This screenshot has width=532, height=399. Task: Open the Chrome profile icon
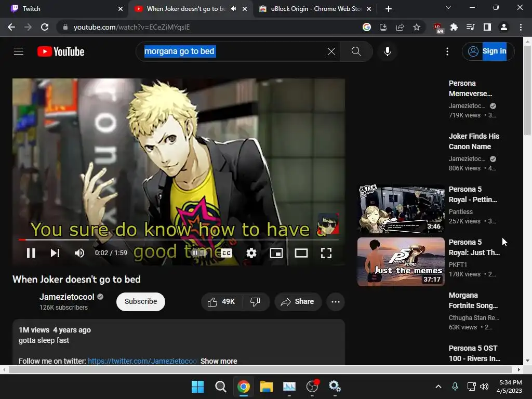pyautogui.click(x=504, y=27)
